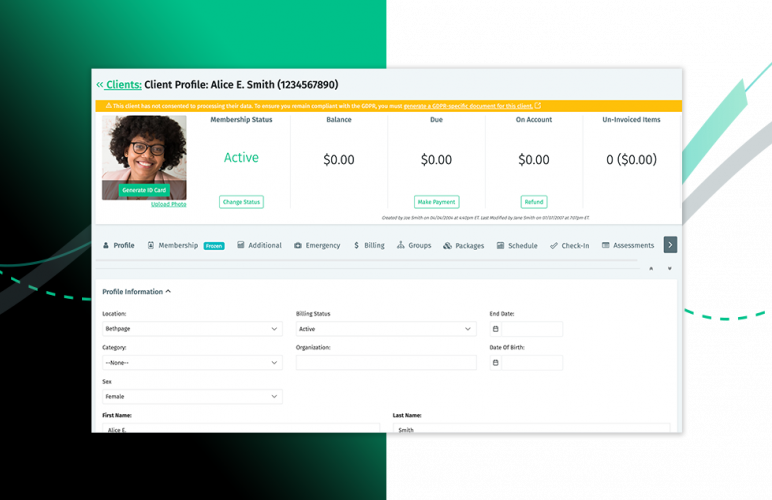Switch to the Emergency tab
Viewport: 772px width, 500px height.
pyautogui.click(x=317, y=245)
